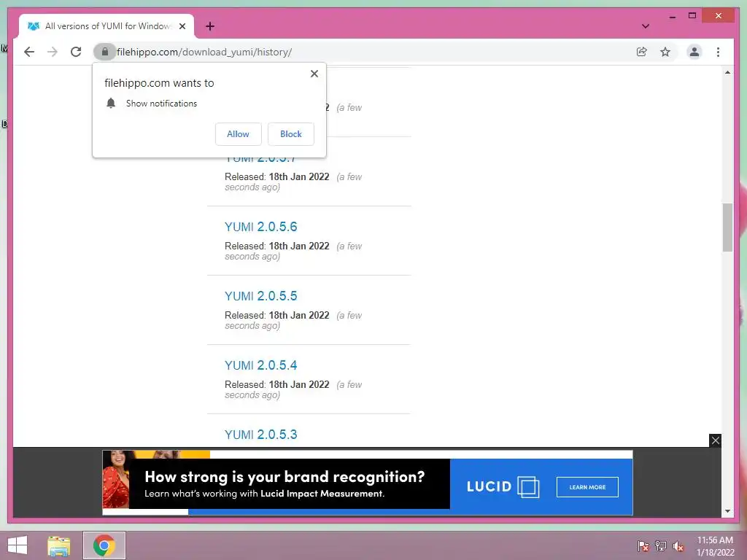
Task: Reload the FileHippo page
Action: (76, 52)
